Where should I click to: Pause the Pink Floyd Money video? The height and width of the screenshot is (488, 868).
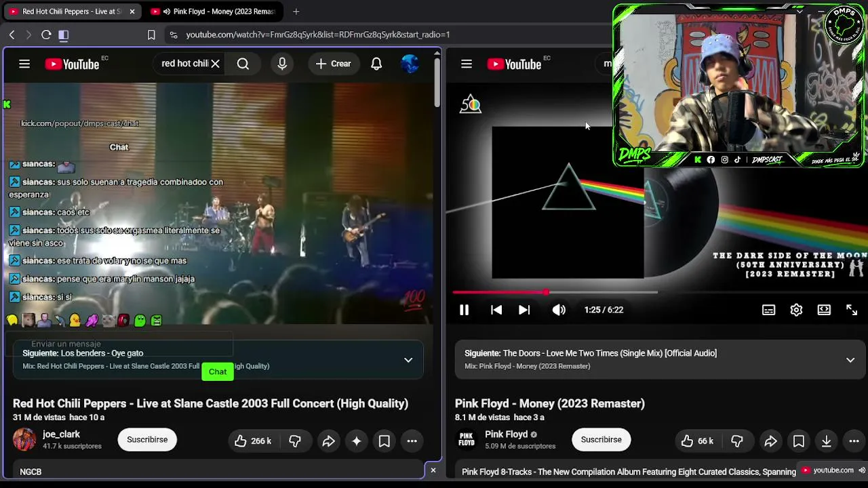click(465, 310)
